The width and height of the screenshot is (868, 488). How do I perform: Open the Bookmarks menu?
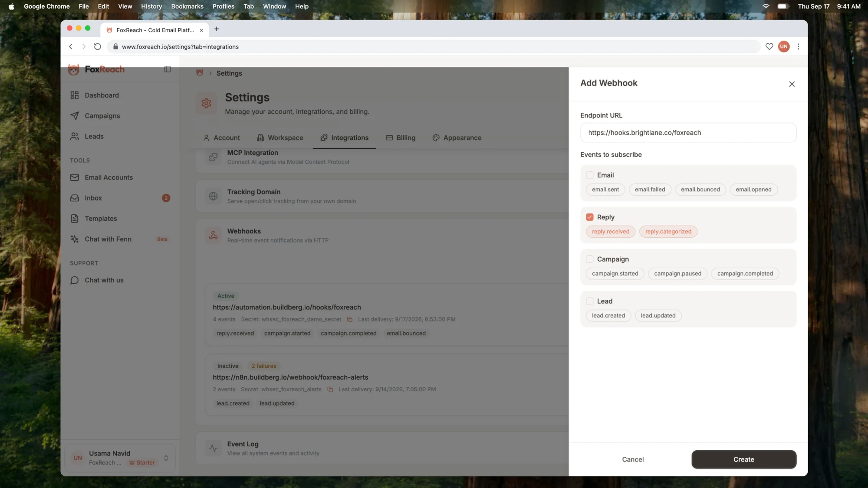(187, 7)
